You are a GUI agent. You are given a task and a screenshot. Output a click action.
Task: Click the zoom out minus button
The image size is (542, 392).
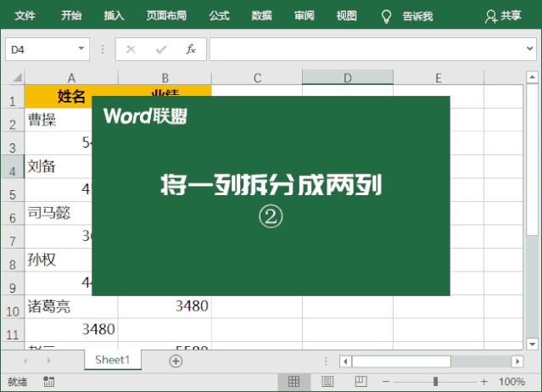click(386, 382)
